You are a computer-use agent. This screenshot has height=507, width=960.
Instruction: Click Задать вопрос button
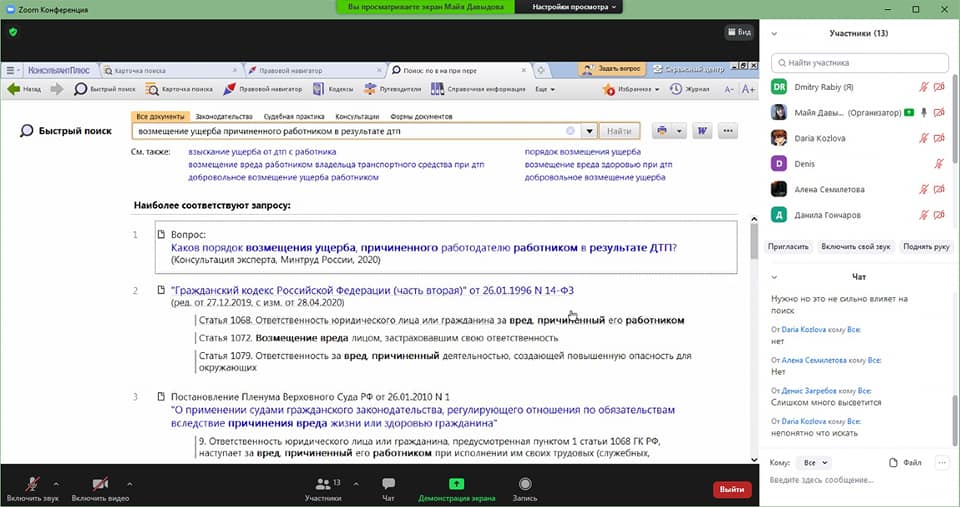point(610,69)
